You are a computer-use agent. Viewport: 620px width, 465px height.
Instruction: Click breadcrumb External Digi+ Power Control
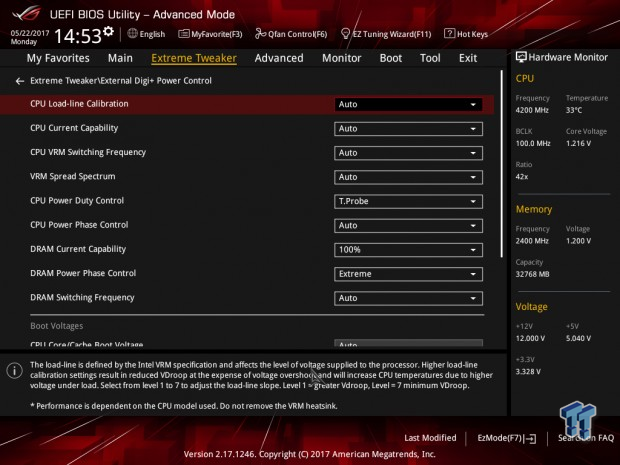156,81
